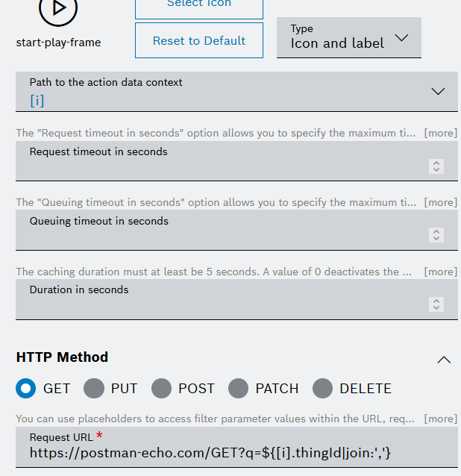461x476 pixels.
Task: Show more of Queuing timeout description
Action: [440, 202]
